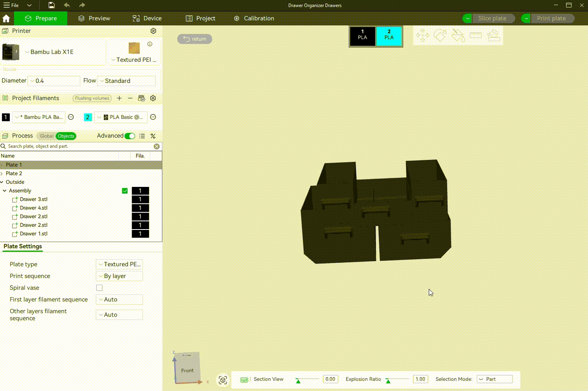Viewport: 588px width, 391px height.
Task: Open Project Filaments settings gear
Action: pyautogui.click(x=153, y=98)
